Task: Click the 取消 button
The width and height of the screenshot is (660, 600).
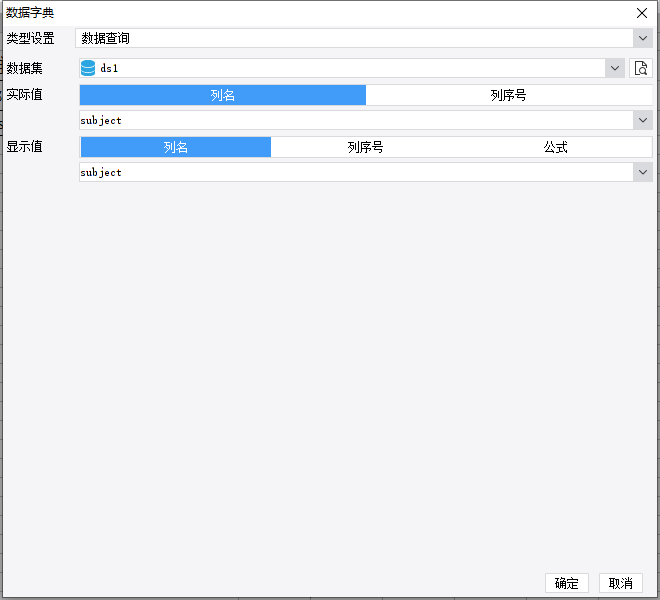Action: [620, 583]
